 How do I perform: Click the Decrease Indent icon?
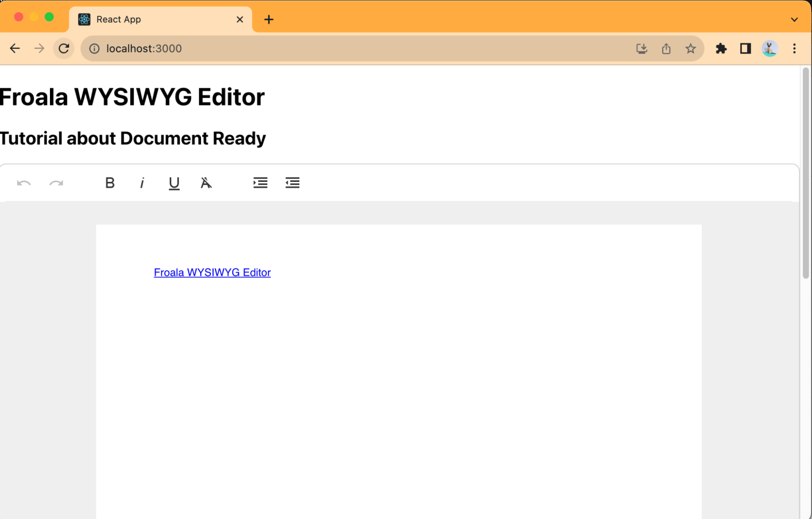point(292,183)
